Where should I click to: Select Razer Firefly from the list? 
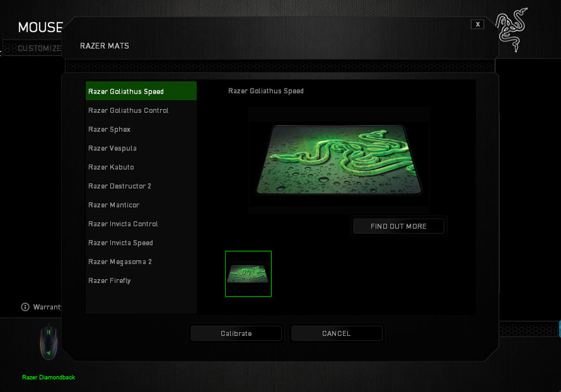(x=141, y=280)
